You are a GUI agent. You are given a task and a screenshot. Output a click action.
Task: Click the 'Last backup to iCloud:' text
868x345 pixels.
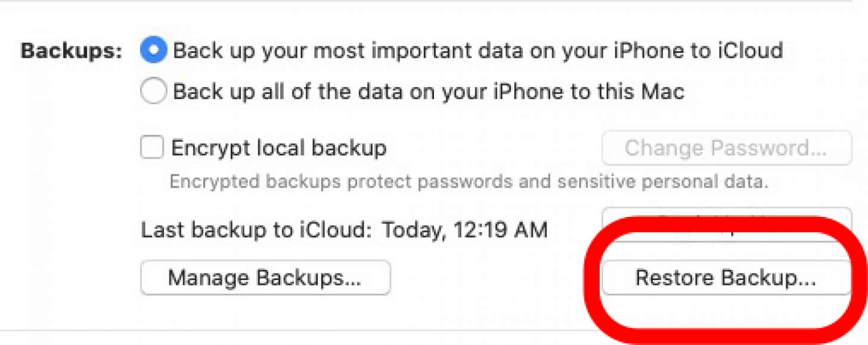(x=256, y=230)
